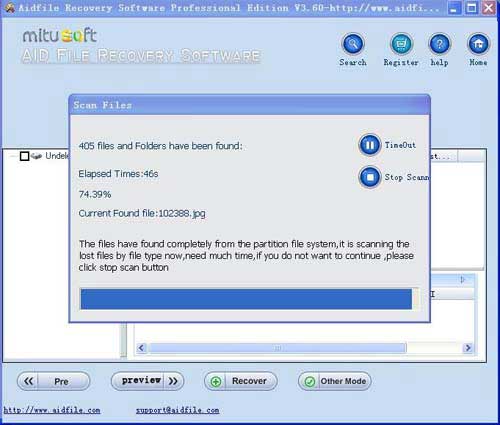Viewport: 500px width, 425px height.
Task: Open the www.aidfile.com link
Action: (52, 410)
